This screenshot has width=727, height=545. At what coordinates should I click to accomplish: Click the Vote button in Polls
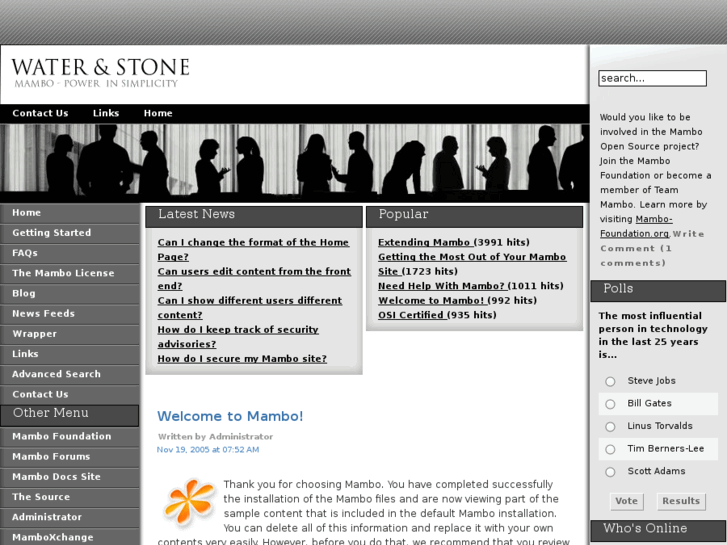[626, 501]
